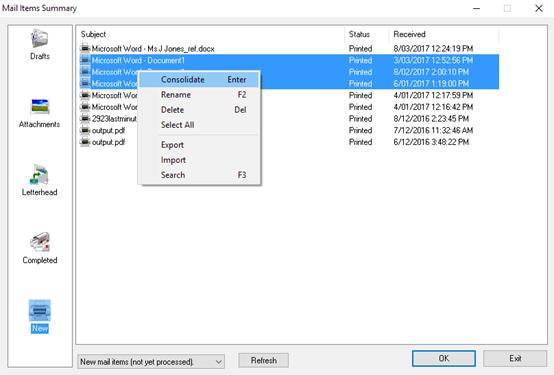
Task: Click received date 8/12/2016 2:23:45 PM
Action: pos(431,118)
